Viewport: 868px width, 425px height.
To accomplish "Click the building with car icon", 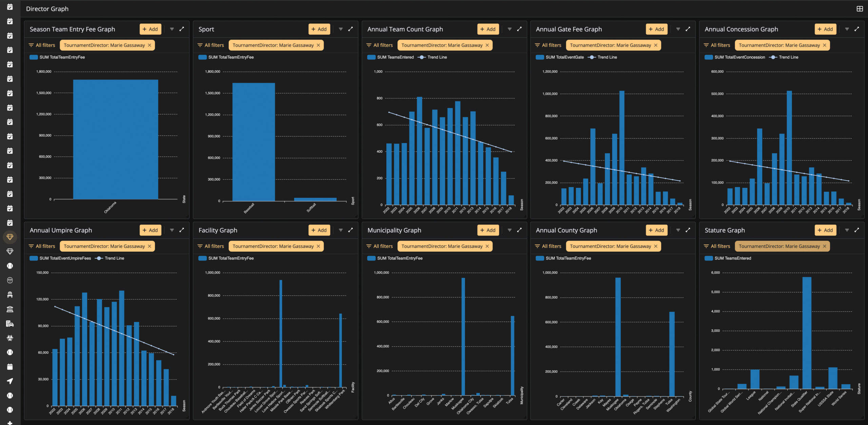I will click(x=10, y=324).
